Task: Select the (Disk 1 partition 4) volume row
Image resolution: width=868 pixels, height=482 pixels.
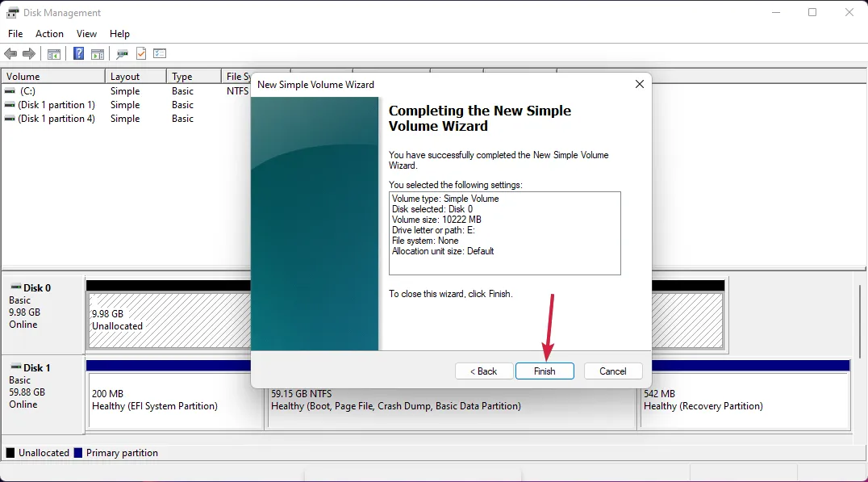Action: tap(126, 119)
